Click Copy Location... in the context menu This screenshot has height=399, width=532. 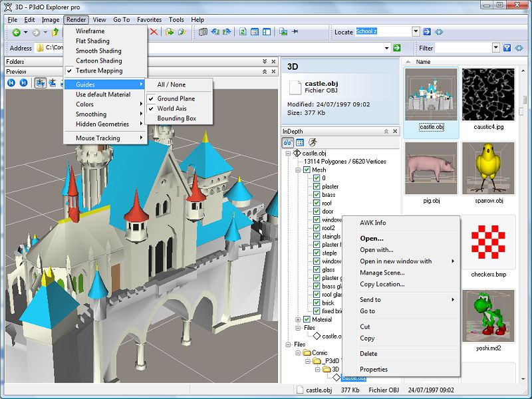coord(382,285)
